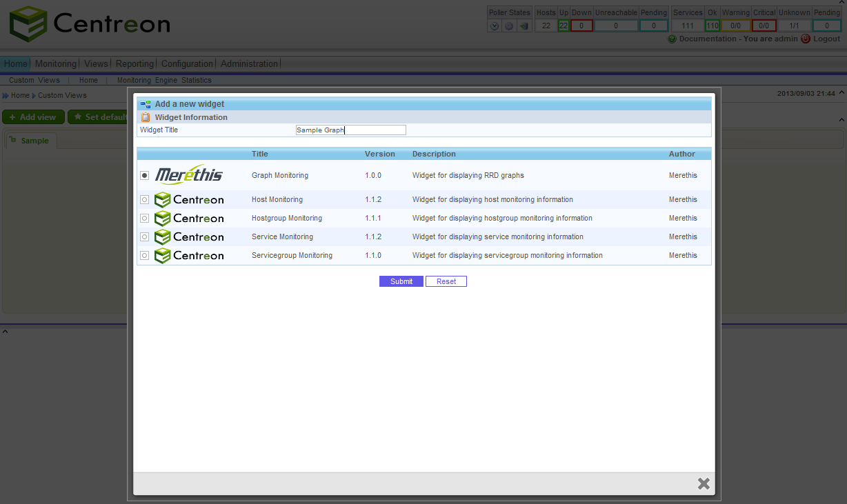Image resolution: width=847 pixels, height=504 pixels.
Task: Open Documentation via the green help icon
Action: (672, 39)
